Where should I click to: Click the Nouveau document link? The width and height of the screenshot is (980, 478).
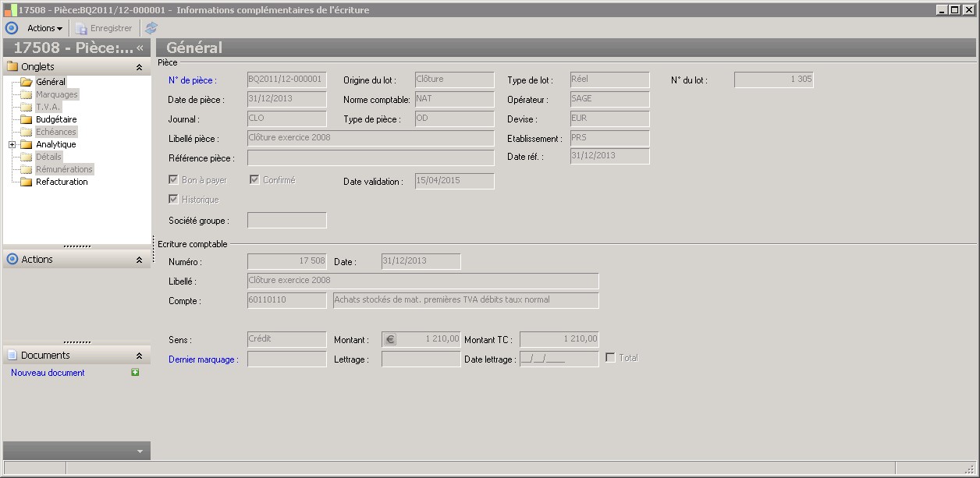click(x=48, y=373)
